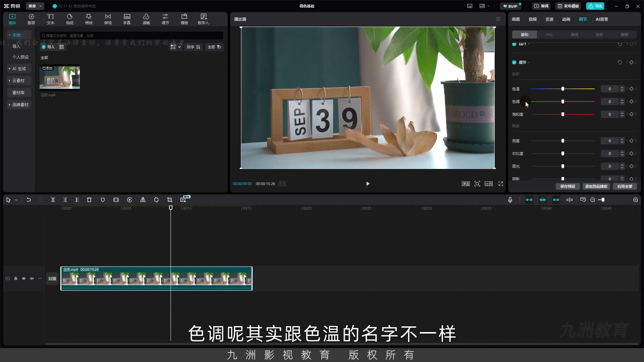Image resolution: width=644 pixels, height=362 pixels.
Task: Click the player panel hamburger menu icon
Action: pos(498,19)
